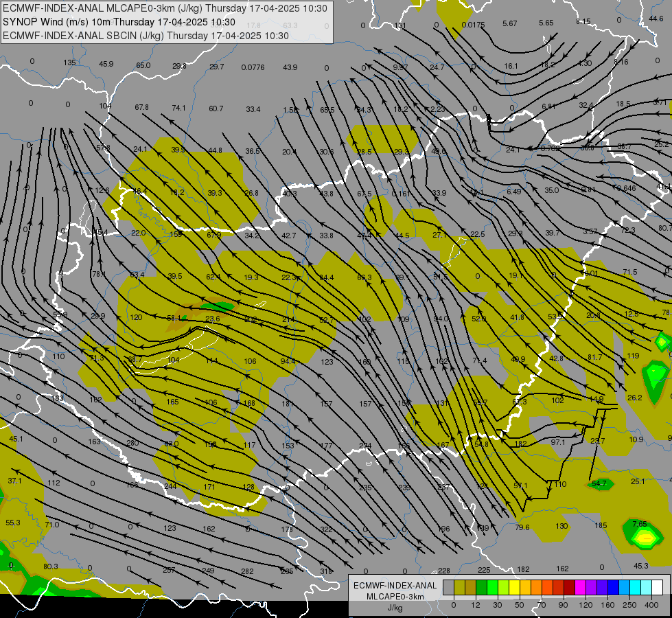Click the ECMWF-INDEX-ANAL MLCAPE0-3km title line

point(165,8)
